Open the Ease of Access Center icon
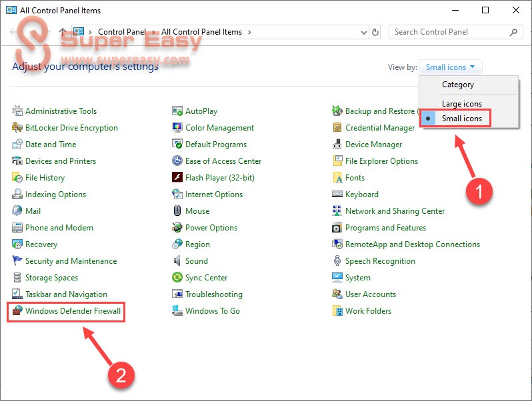532x401 pixels. 177,161
